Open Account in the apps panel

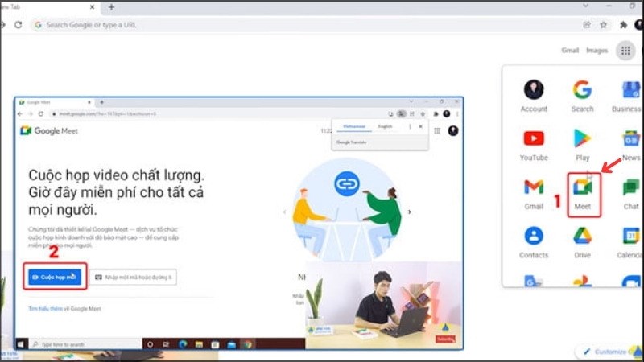point(534,96)
